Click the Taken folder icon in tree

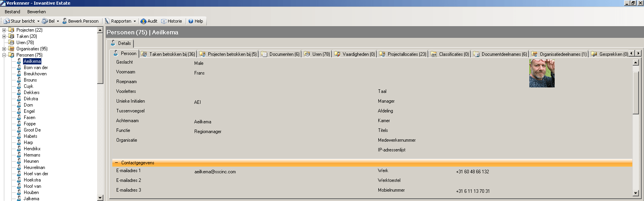[11, 36]
